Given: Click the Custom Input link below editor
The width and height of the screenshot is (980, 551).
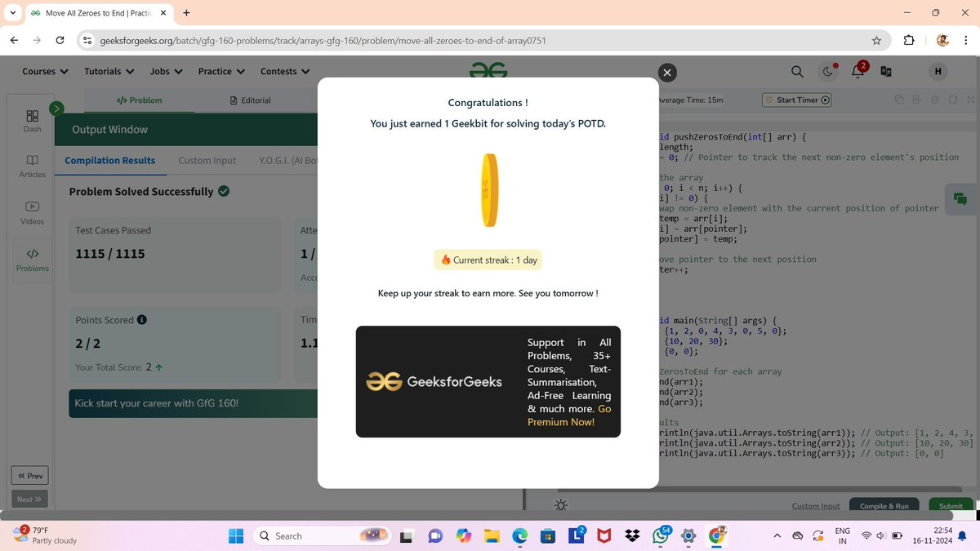Looking at the screenshot, I should [816, 506].
